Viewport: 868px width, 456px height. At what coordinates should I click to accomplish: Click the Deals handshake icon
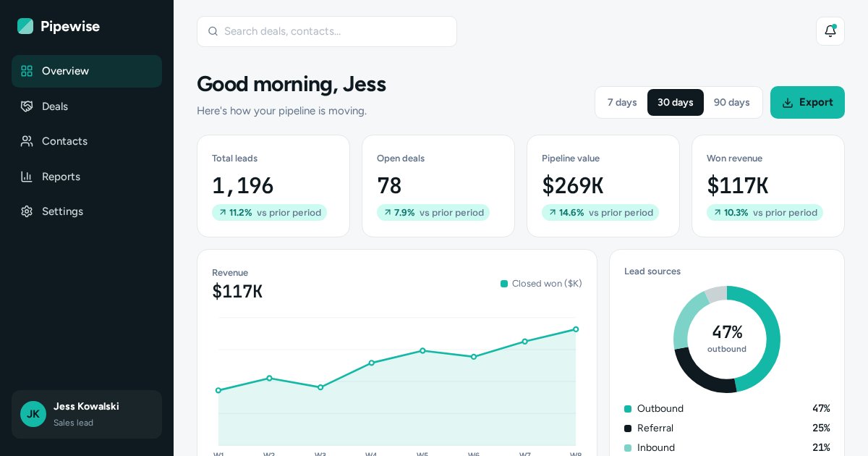(27, 106)
